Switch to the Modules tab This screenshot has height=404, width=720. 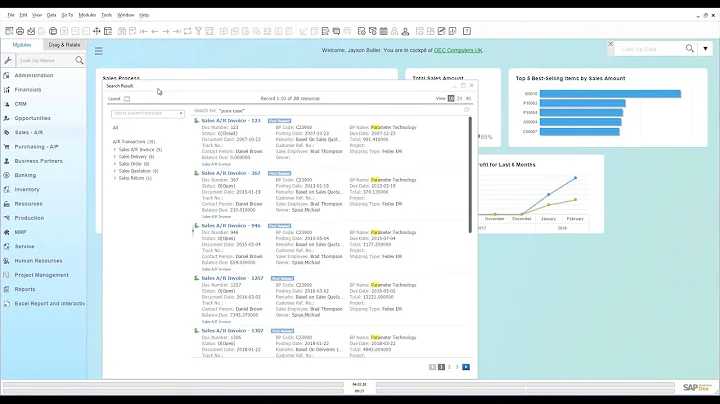22,45
